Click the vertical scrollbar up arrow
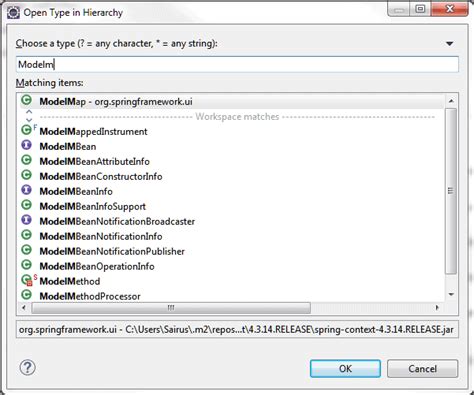The width and height of the screenshot is (474, 395). [451, 101]
